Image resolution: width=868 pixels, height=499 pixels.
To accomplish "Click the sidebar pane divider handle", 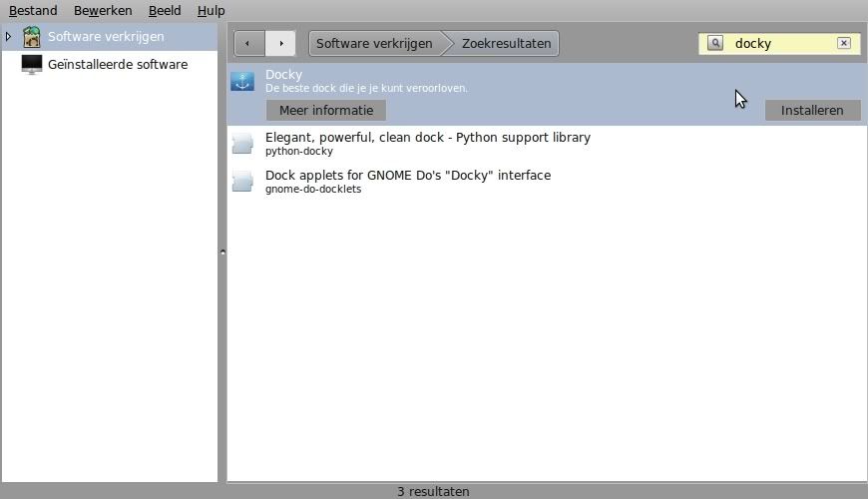I will 222,252.
